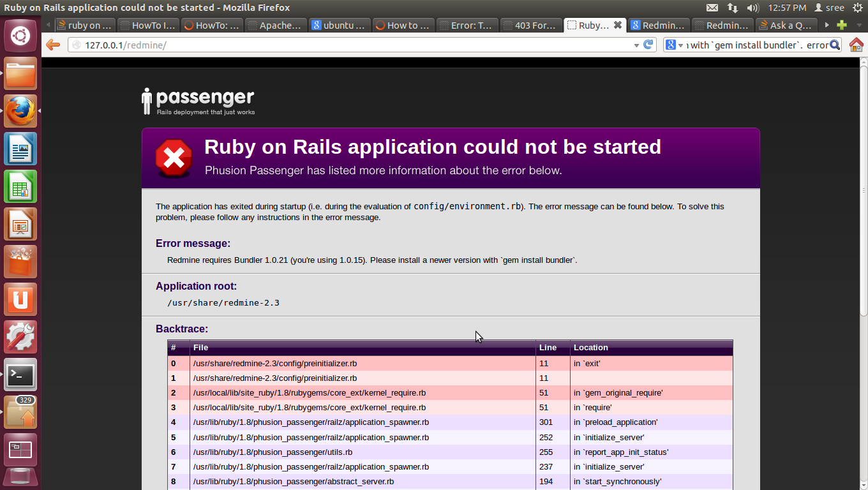Click location 'in `preload_application'

(615, 422)
